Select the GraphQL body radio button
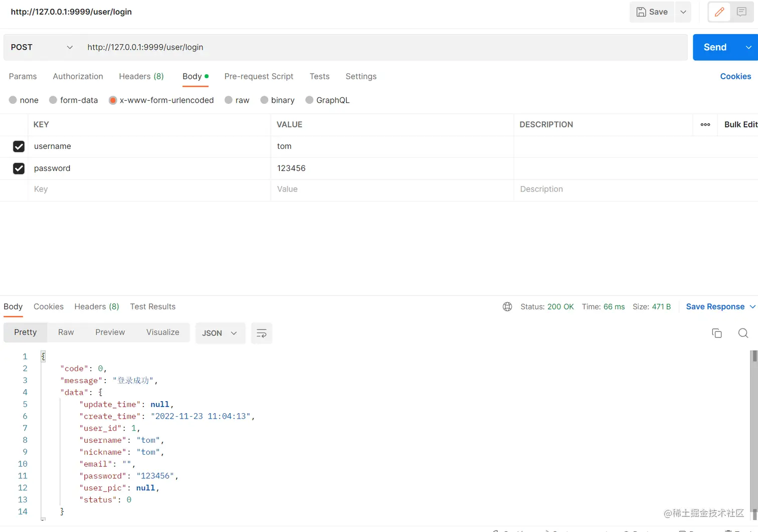 (309, 100)
